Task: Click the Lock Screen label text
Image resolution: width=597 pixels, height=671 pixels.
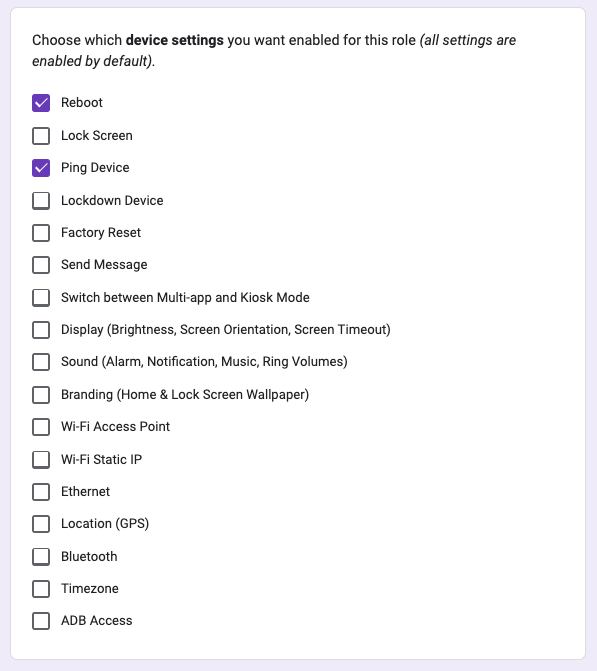Action: (x=97, y=136)
